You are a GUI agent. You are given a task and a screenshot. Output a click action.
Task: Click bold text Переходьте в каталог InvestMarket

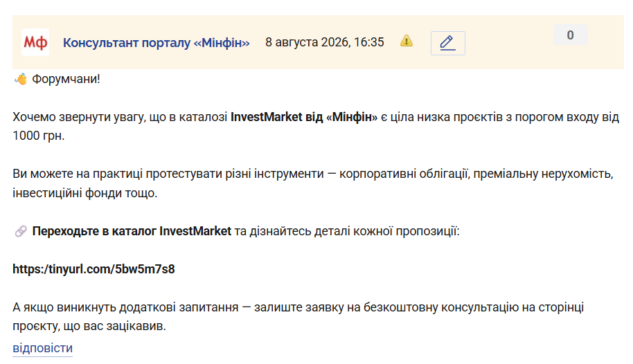[132, 231]
